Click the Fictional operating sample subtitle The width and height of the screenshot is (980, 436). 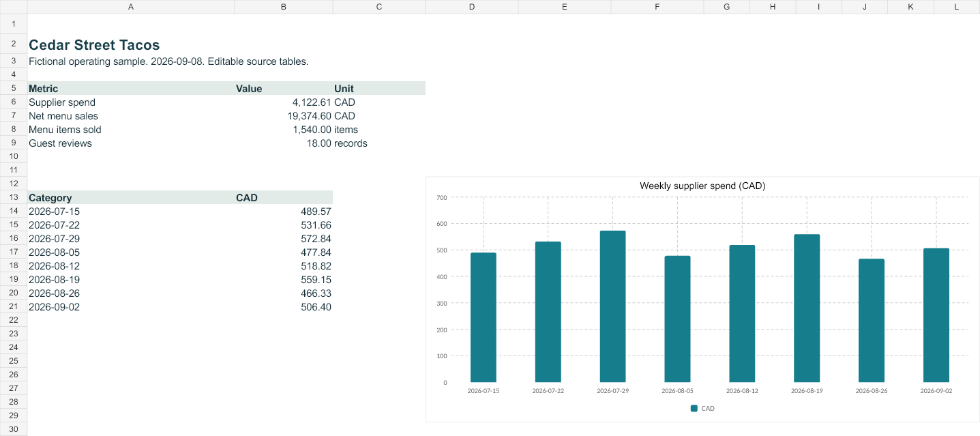(x=168, y=61)
